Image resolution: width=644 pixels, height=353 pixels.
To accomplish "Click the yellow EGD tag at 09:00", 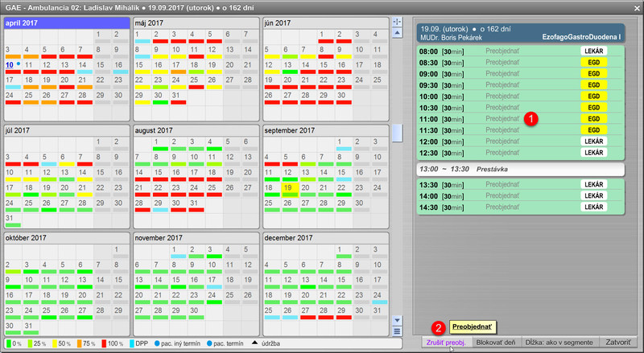I will point(593,73).
